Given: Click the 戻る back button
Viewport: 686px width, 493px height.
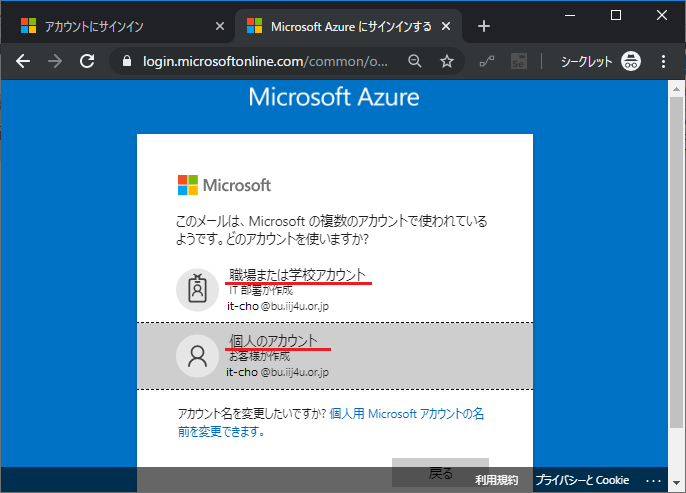Looking at the screenshot, I should pos(440,472).
